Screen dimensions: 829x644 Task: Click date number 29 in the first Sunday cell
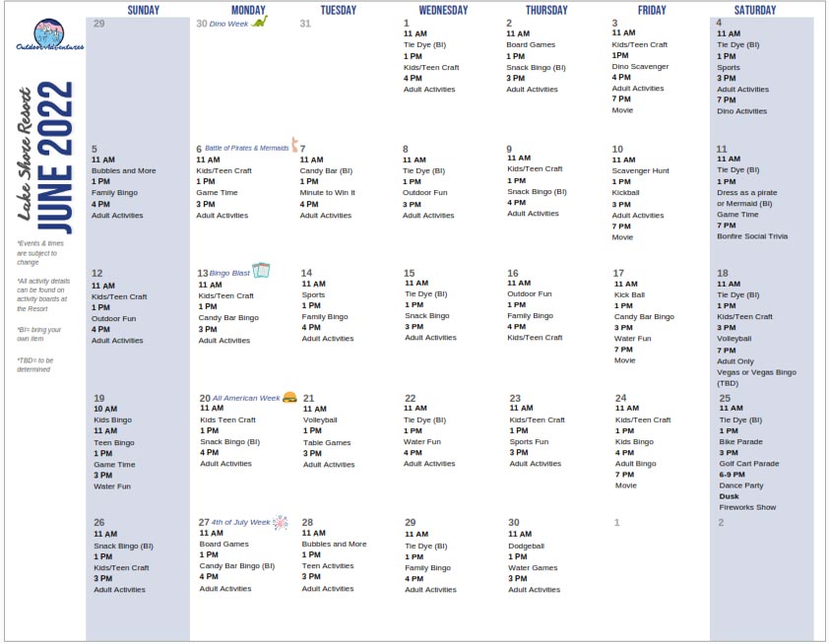click(x=98, y=24)
